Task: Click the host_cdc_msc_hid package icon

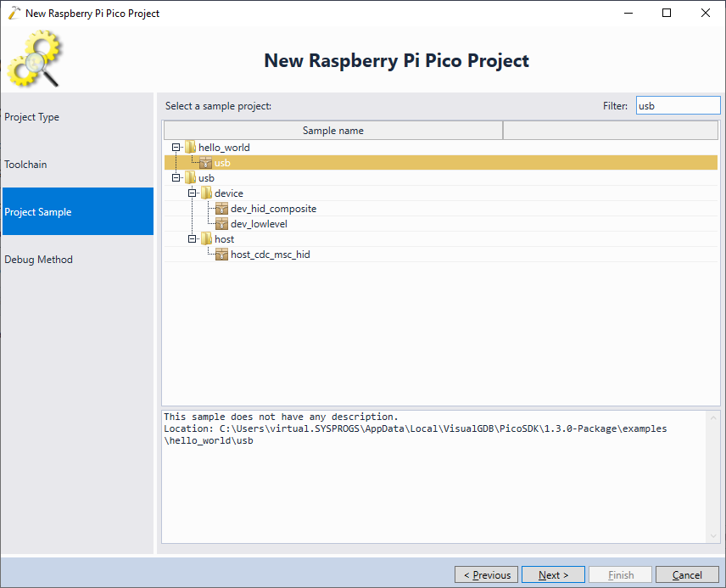Action: (x=221, y=255)
